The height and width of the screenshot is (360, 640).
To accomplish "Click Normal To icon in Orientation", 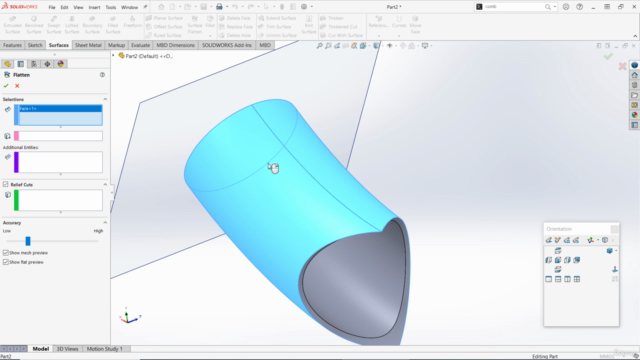I will pyautogui.click(x=615, y=269).
